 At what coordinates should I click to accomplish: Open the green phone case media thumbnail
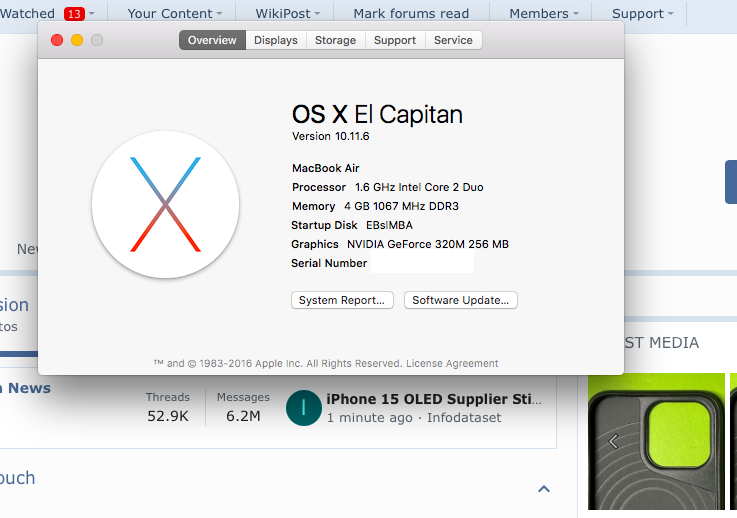(x=656, y=441)
